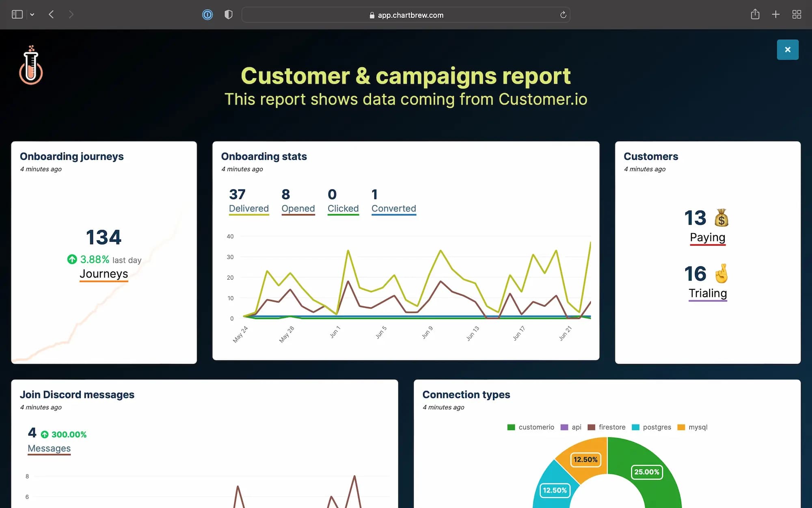The width and height of the screenshot is (812, 508).
Task: Click the 40 y-axis label in Onboarding stats
Action: (x=230, y=236)
